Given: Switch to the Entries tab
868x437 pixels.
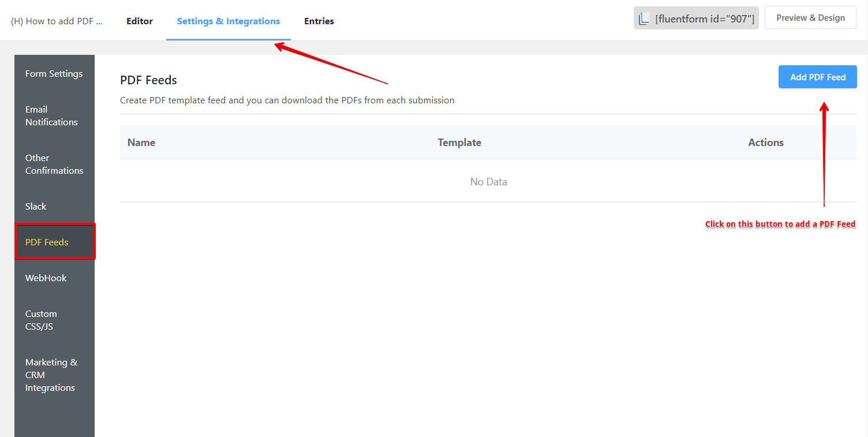Looking at the screenshot, I should [319, 21].
